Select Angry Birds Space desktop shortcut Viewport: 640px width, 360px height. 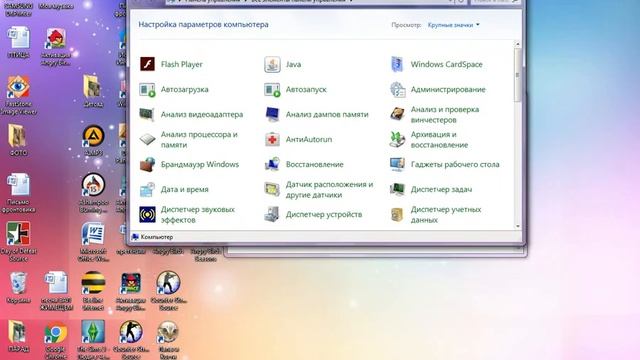[131, 291]
